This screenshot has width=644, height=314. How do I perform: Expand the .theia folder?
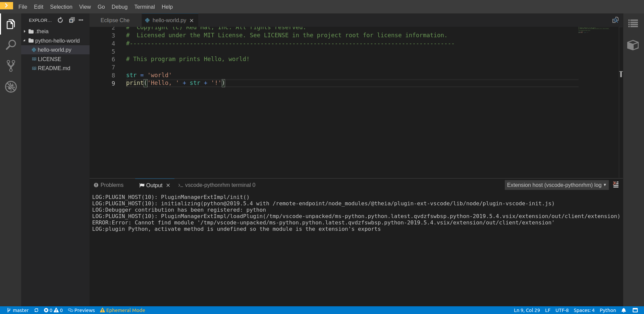(24, 31)
